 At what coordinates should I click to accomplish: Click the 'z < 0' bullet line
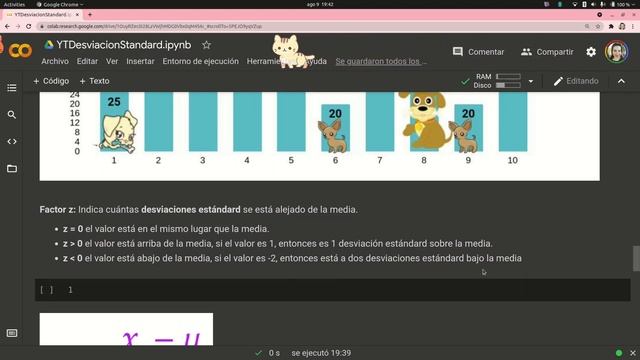click(x=292, y=258)
